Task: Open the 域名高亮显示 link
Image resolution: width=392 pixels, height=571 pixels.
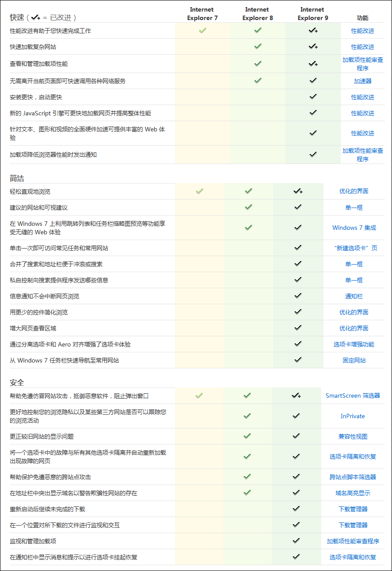Action: pos(353,493)
